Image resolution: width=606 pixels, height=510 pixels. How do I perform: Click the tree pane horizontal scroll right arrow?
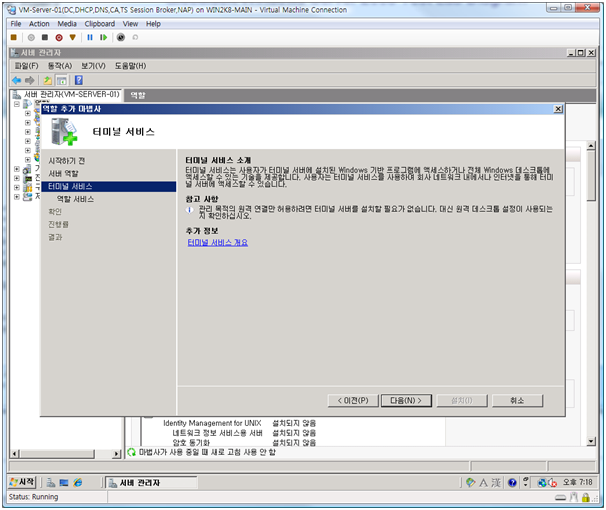click(x=116, y=454)
